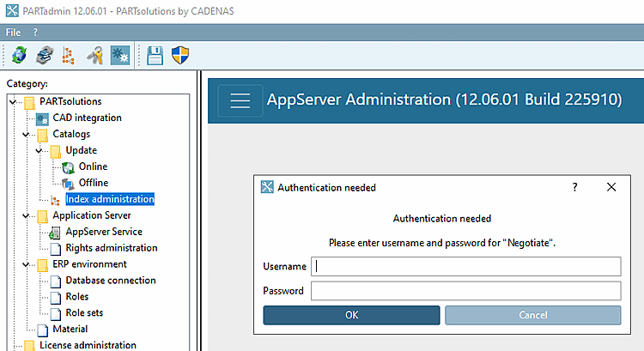This screenshot has height=351, width=644.
Task: Collapse the ERP environment tree node
Action: point(26,264)
